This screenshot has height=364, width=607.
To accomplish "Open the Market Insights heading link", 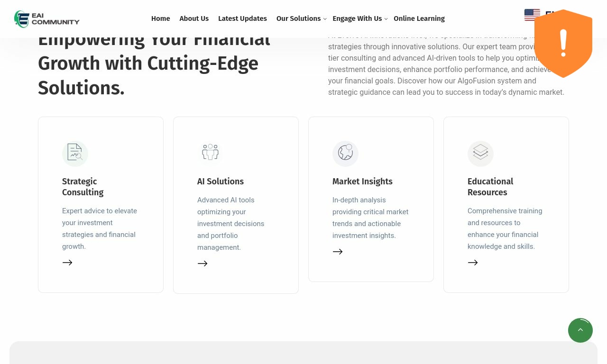I will pyautogui.click(x=362, y=182).
